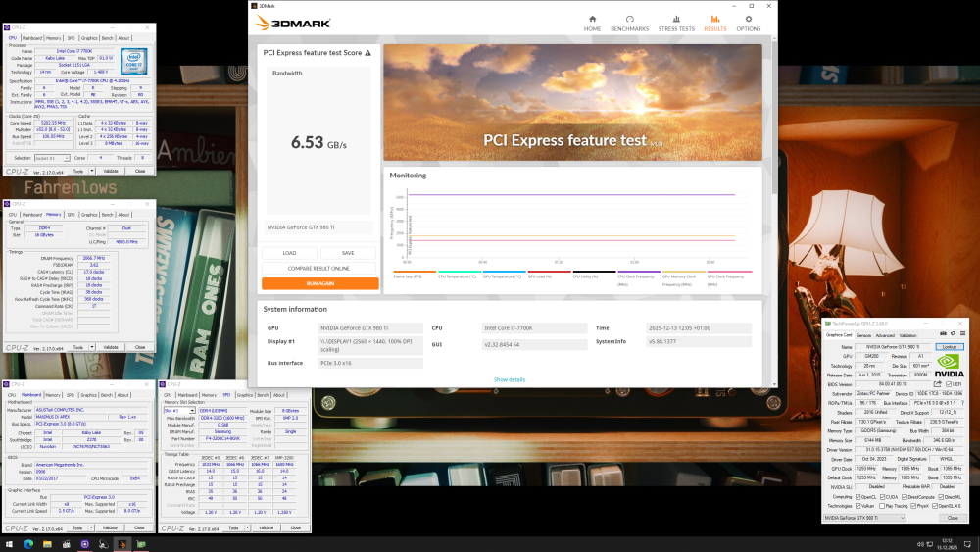Viewport: 980px width, 552px height.
Task: Click the orange RUN AGAIN button
Action: coord(320,283)
